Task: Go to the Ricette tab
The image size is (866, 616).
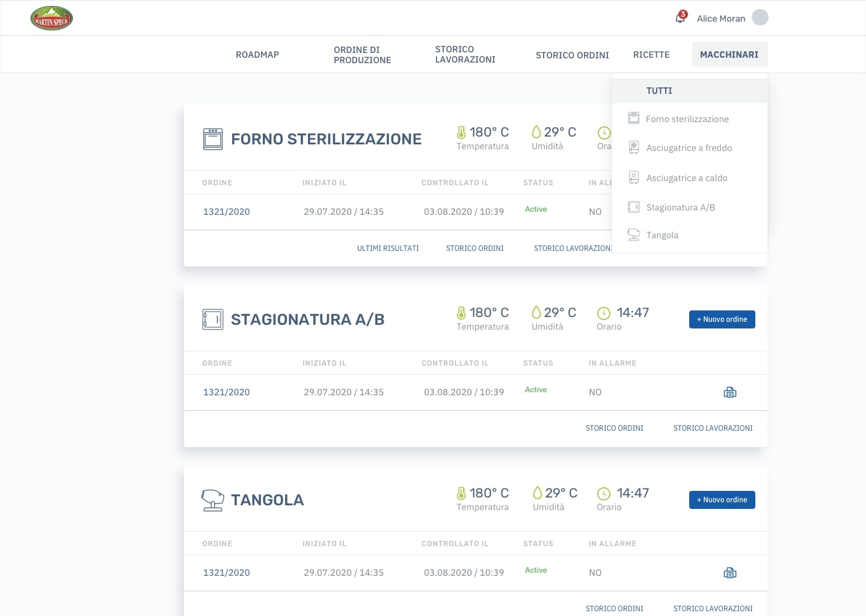Action: click(x=651, y=55)
